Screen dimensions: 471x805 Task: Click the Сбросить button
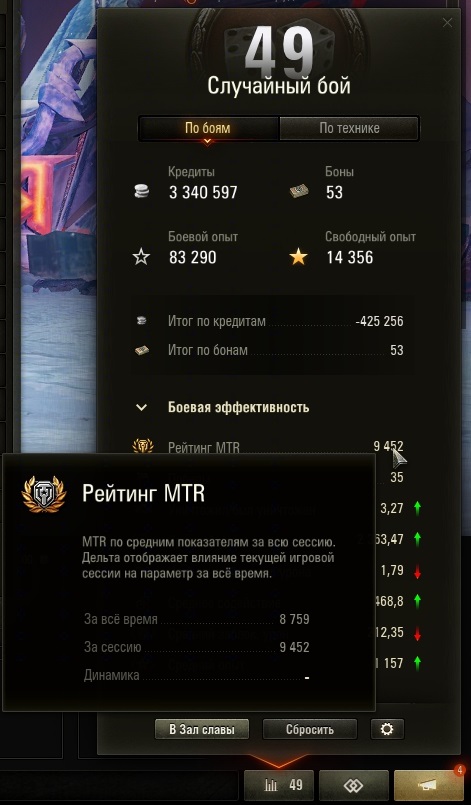(x=310, y=729)
